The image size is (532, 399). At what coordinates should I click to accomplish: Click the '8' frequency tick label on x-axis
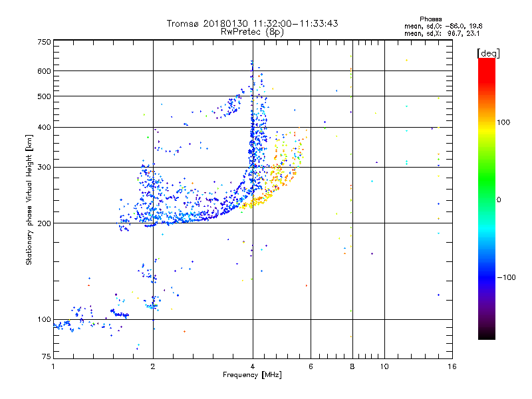click(352, 366)
